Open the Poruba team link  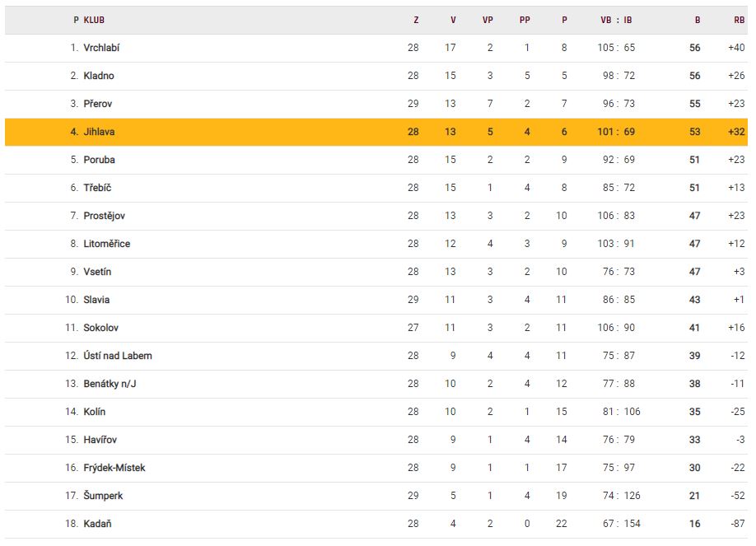99,160
